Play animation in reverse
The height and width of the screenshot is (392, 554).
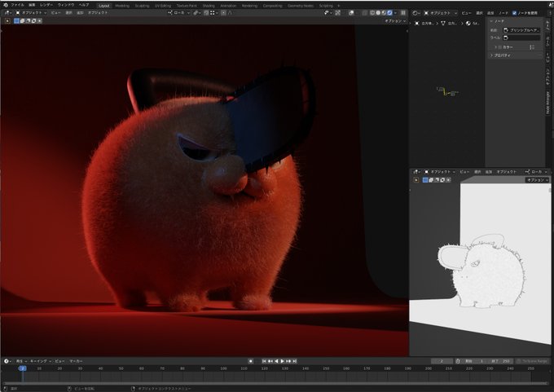click(x=276, y=361)
